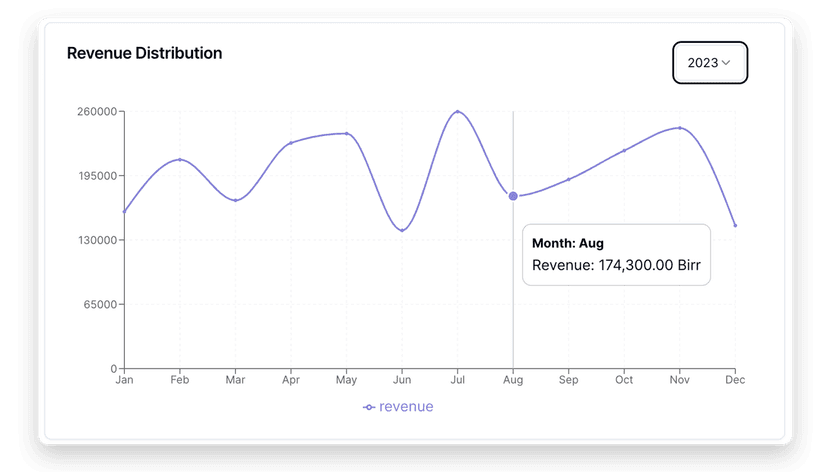Select the Jul peak data point
This screenshot has height=472, width=828.
pyautogui.click(x=457, y=112)
